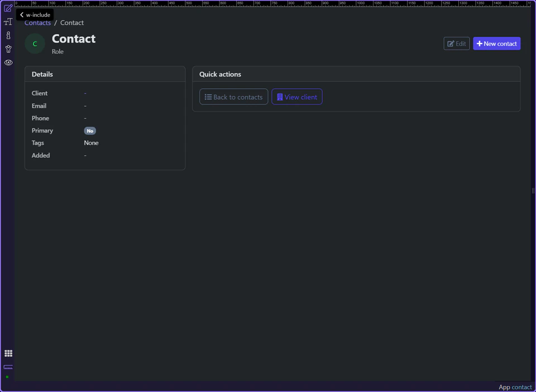Open the Inspect info tool
Screen dimensions: 536x392
[x=8, y=35]
